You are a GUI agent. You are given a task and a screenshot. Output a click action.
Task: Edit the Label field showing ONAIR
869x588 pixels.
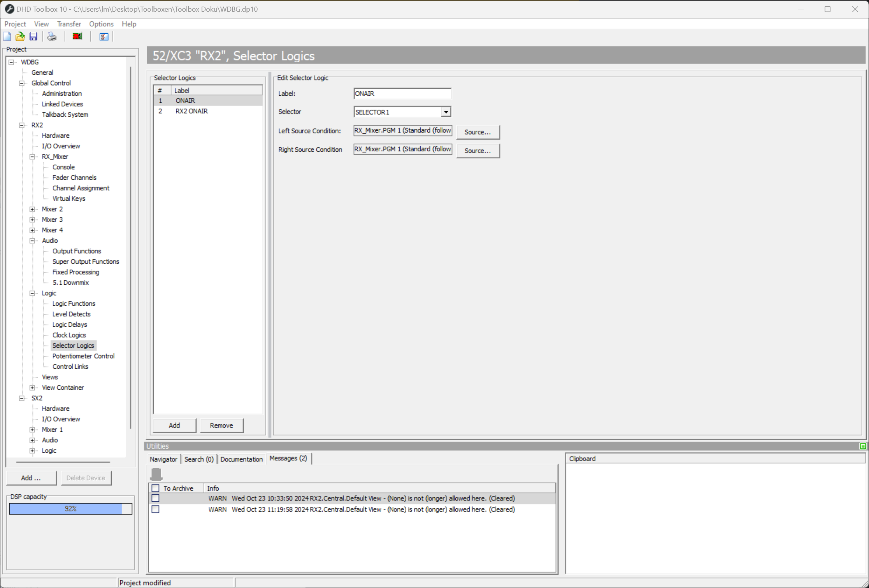coord(402,93)
